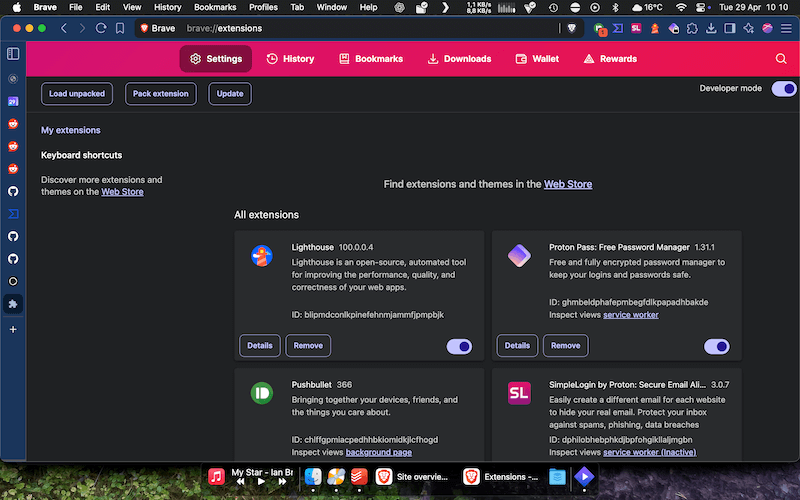Toggle the sidebar panel icon at top-left
This screenshot has height=500, width=800.
pos(13,54)
